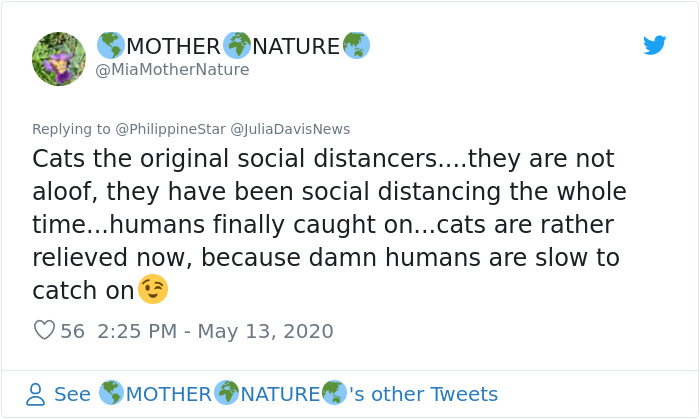Click the winking face emoji

point(153,290)
